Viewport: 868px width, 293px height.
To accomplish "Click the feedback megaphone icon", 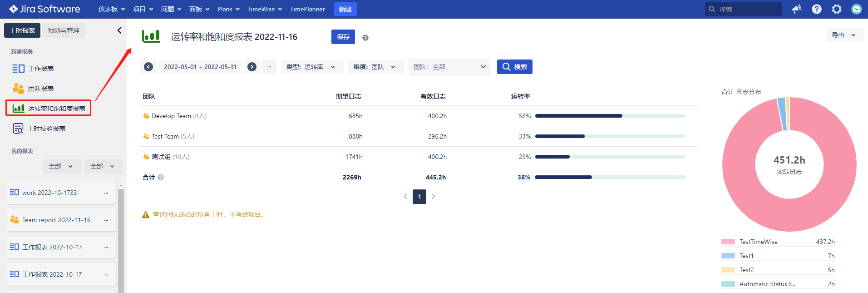I will tap(796, 9).
